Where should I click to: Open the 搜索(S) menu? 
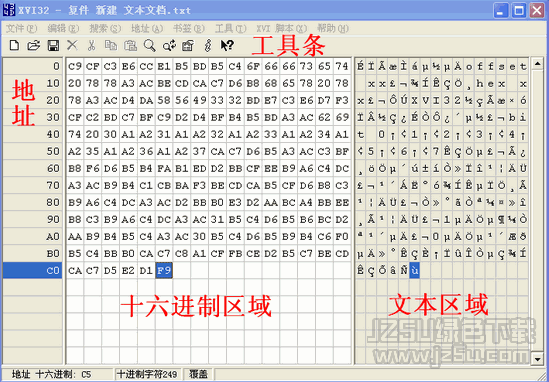click(105, 28)
